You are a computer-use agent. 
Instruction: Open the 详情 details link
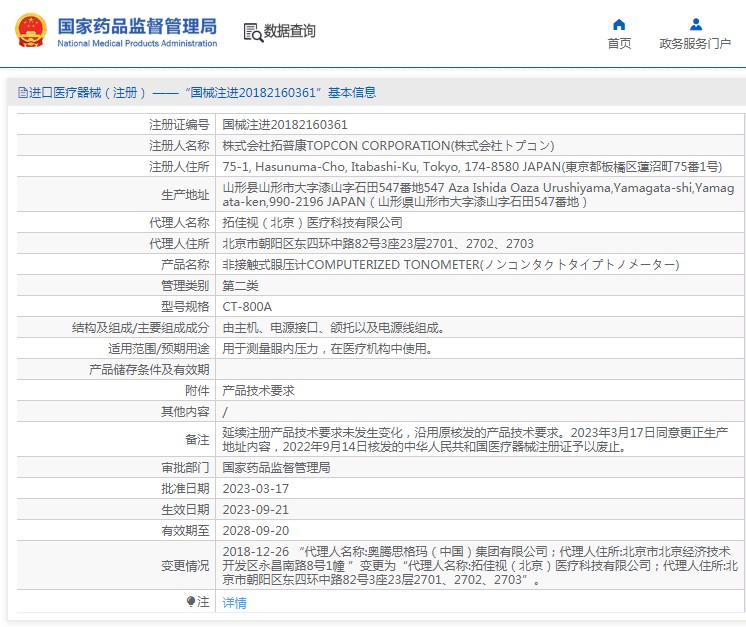[234, 603]
